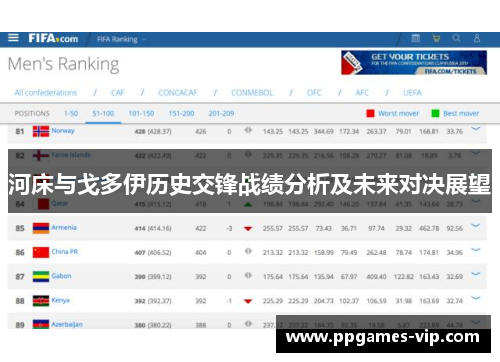Click the Get Your Tickets banner
Screen dimensions: 500x362
(414, 63)
